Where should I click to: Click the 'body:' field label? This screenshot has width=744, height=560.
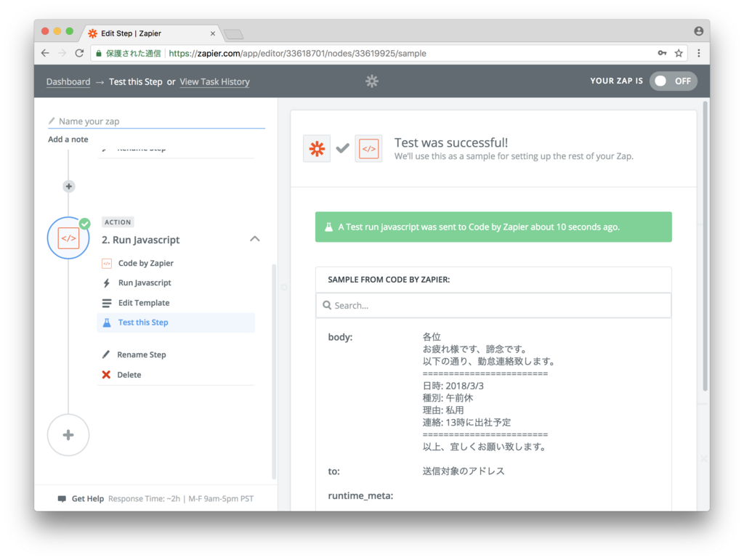click(x=340, y=337)
